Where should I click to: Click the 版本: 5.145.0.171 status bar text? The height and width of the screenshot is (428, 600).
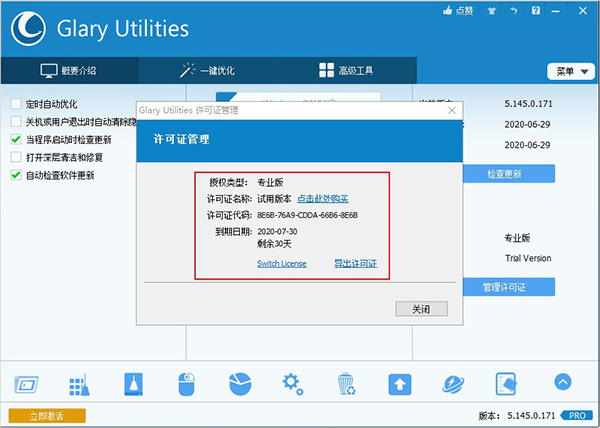[x=517, y=416]
